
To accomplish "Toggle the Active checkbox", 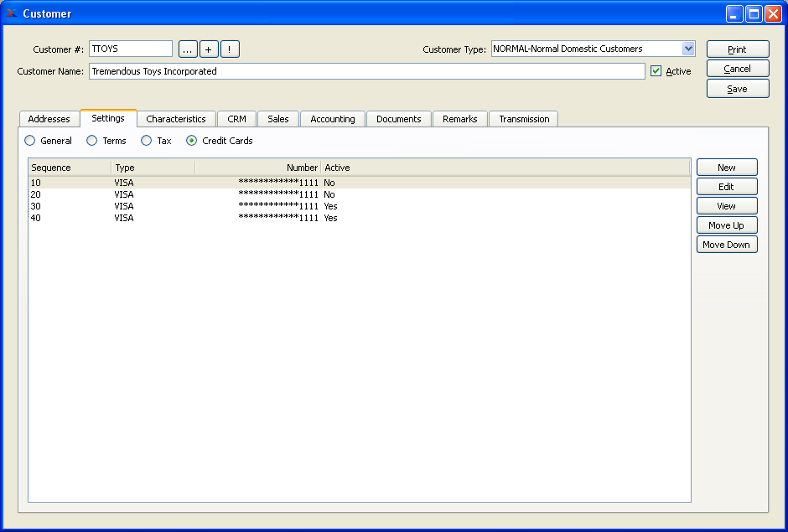I will (656, 71).
